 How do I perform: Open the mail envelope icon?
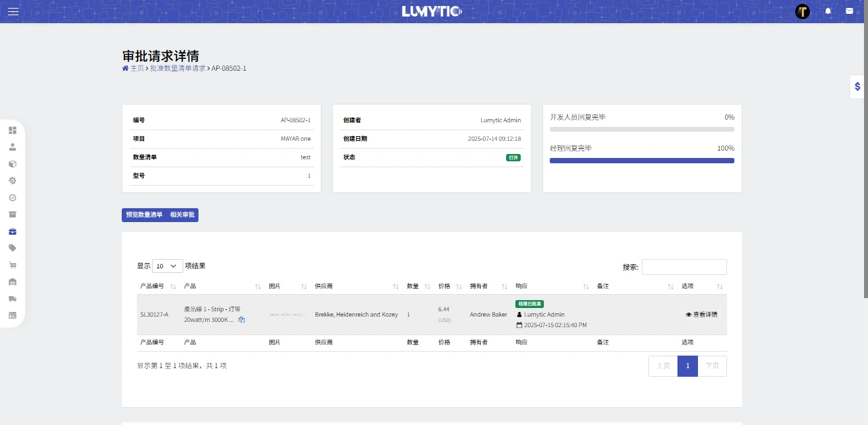pyautogui.click(x=849, y=11)
